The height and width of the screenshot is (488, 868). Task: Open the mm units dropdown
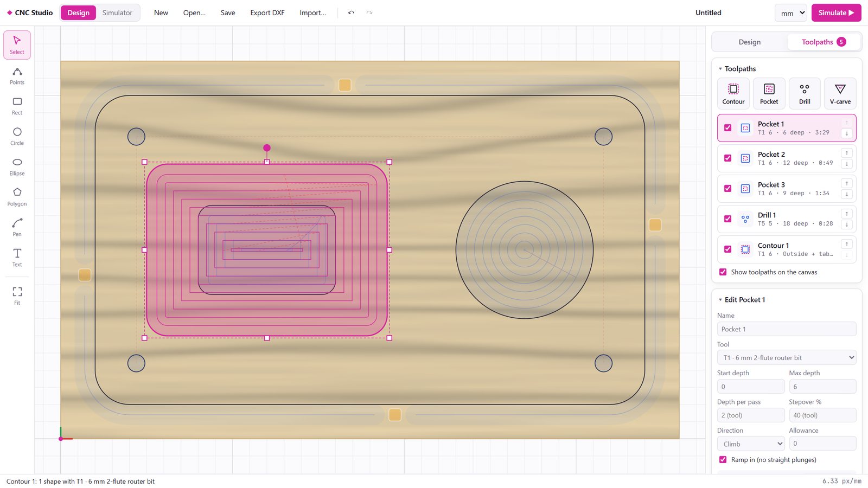coord(791,13)
